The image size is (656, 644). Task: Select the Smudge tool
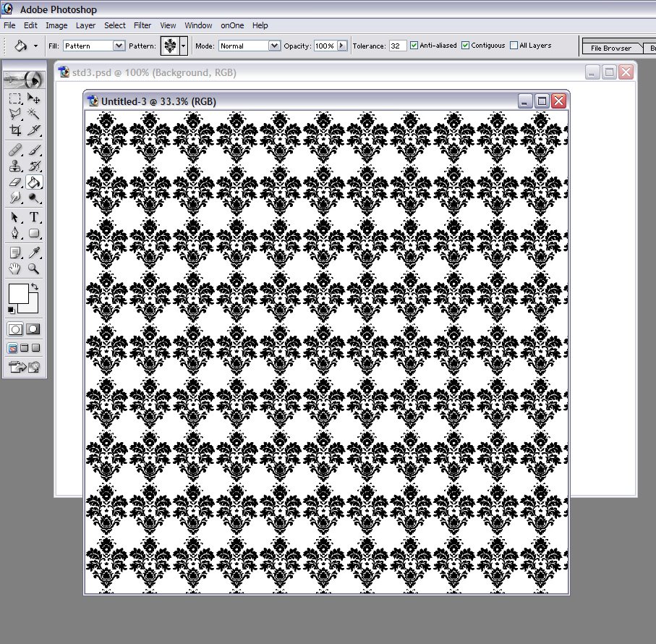[x=14, y=198]
